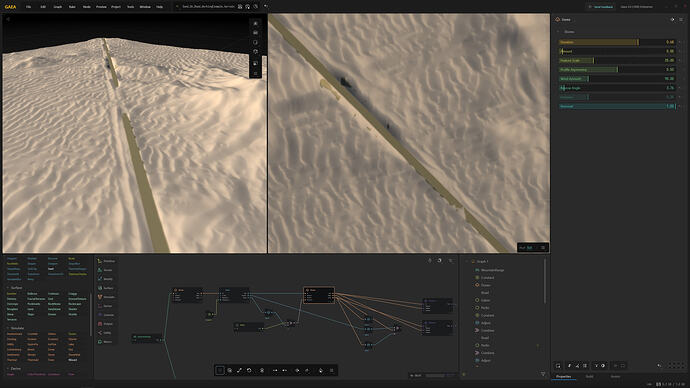This screenshot has width=690, height=388.
Task: Click the eye icon in properties bottom toolbar
Action: coord(603,366)
